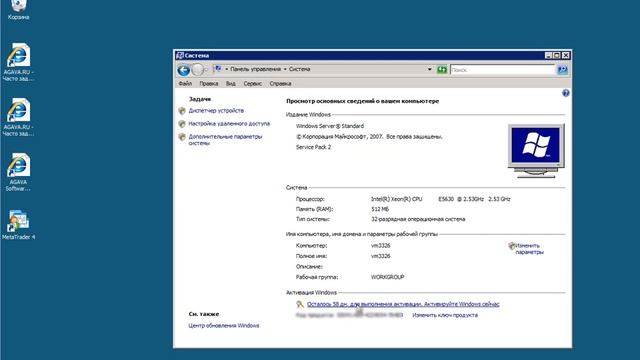Image resolution: width=640 pixels, height=360 pixels.
Task: Click the heading Просмотр основных сведений
Action: [x=362, y=101]
